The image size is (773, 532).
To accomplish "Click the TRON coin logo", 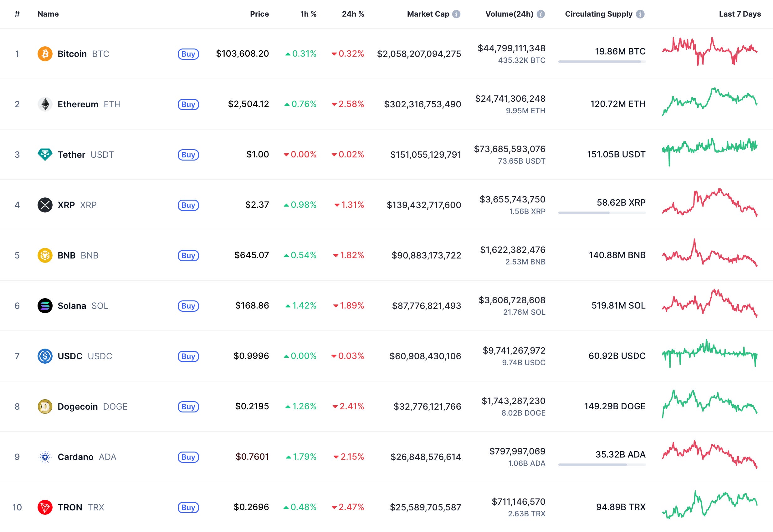I will 45,507.
